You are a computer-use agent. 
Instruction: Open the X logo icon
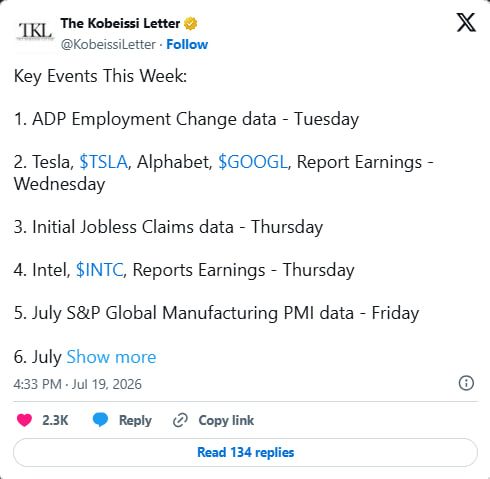click(x=466, y=23)
